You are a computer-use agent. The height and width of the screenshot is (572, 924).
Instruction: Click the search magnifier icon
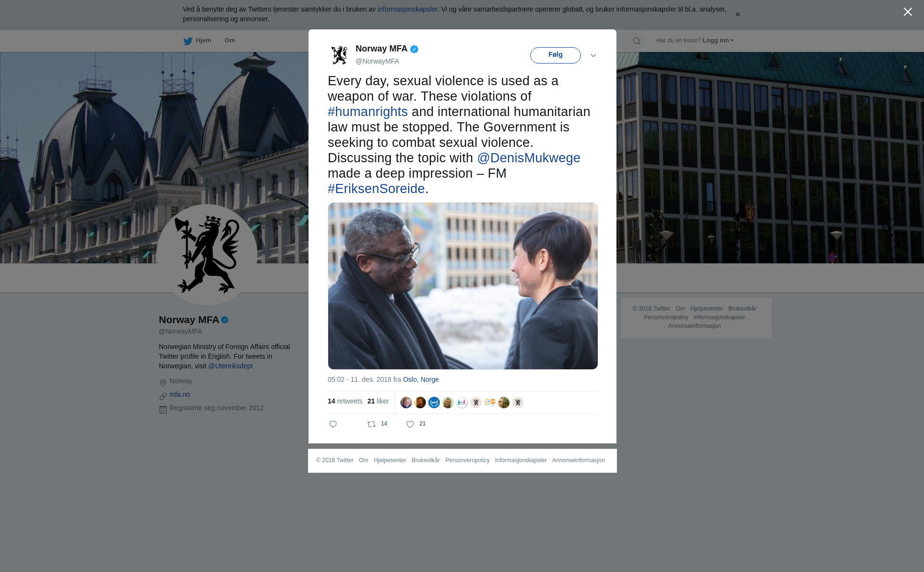point(637,41)
